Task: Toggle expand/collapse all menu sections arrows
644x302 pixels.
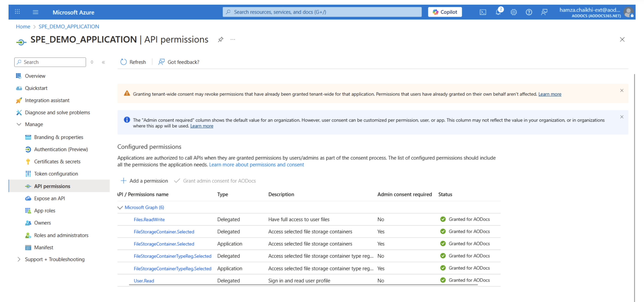Action: pyautogui.click(x=92, y=62)
